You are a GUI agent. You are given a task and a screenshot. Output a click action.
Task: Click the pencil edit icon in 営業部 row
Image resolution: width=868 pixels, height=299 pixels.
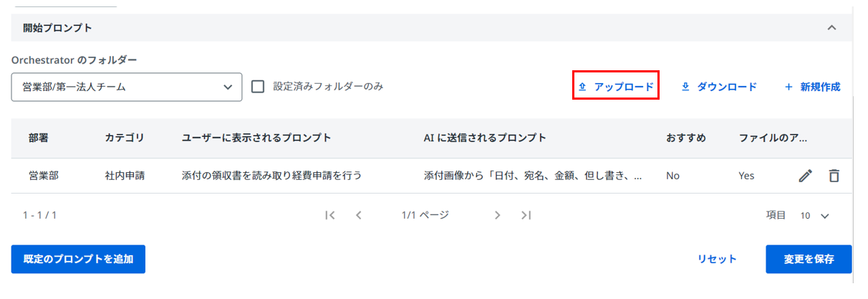(x=806, y=176)
